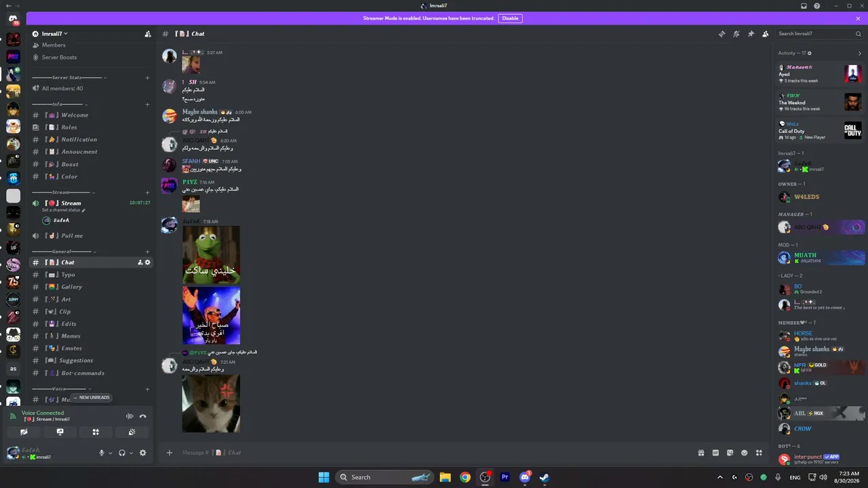Open User Settings gear

142,453
